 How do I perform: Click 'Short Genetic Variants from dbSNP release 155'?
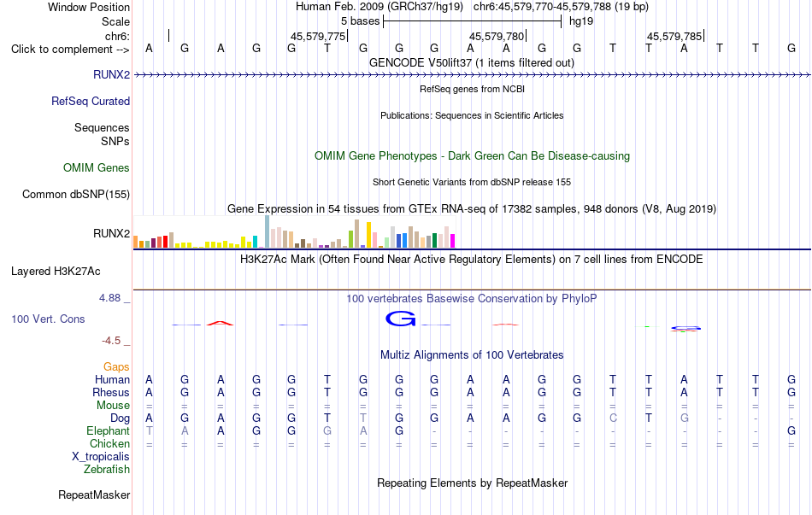tap(472, 182)
